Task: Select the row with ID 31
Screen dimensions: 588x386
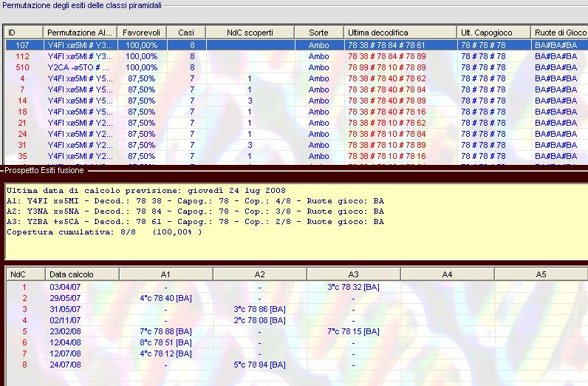Action: click(296, 145)
